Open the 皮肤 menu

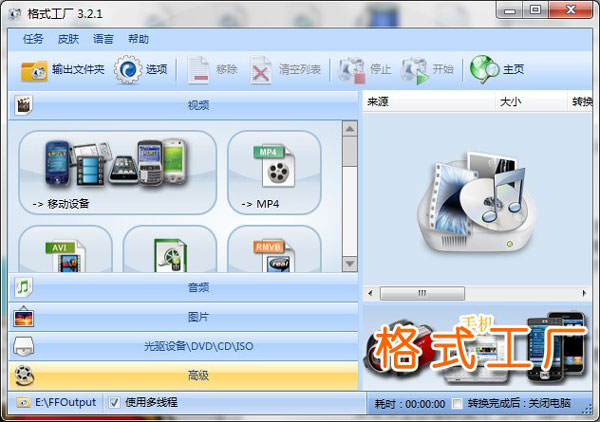click(x=68, y=39)
